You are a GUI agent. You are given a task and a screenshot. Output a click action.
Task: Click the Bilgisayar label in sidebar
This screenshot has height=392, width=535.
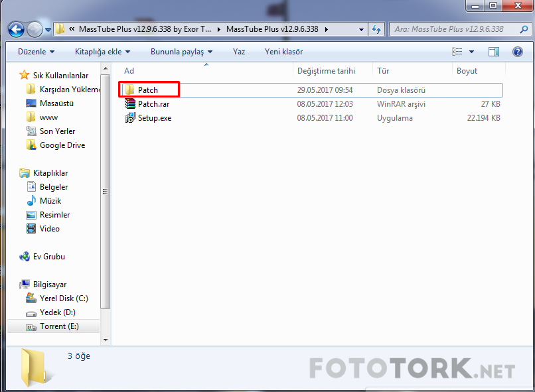tap(50, 285)
